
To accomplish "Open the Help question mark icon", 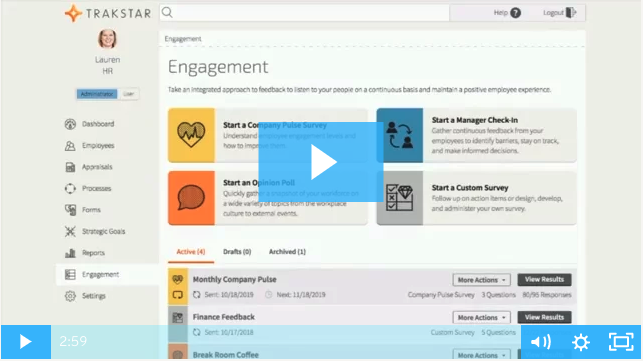I will 515,13.
